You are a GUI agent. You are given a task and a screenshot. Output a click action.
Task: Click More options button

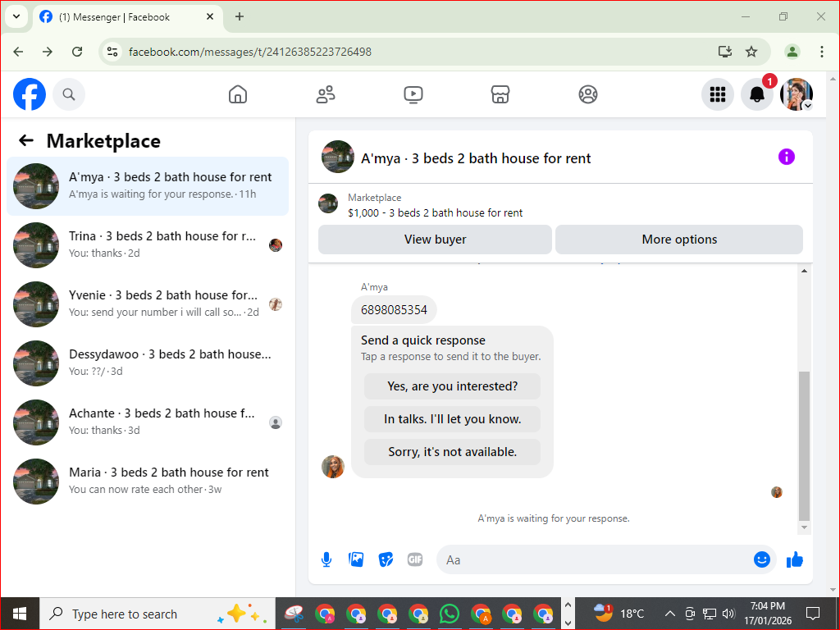(x=679, y=240)
